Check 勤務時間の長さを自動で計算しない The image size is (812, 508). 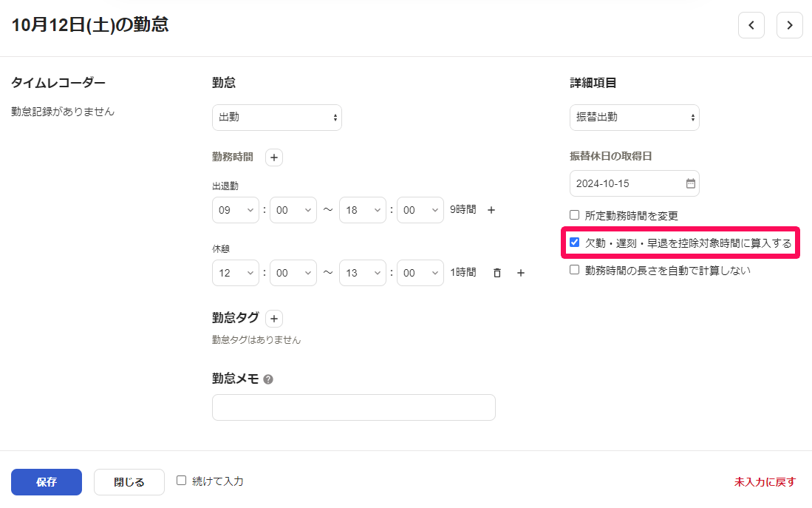[x=574, y=270]
